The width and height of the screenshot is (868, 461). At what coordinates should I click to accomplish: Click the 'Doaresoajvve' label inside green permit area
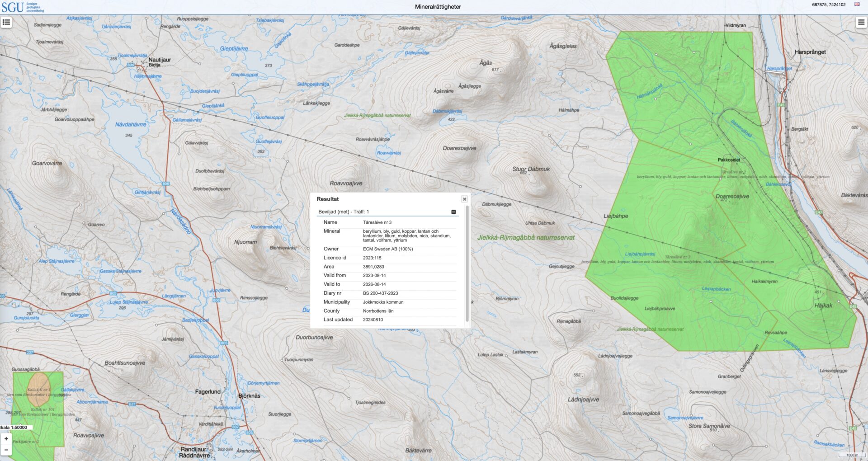tap(732, 196)
